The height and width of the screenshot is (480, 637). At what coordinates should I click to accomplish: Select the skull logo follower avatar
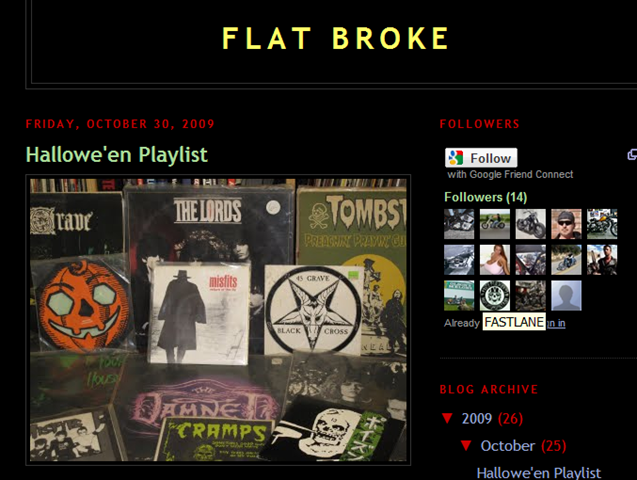(494, 295)
